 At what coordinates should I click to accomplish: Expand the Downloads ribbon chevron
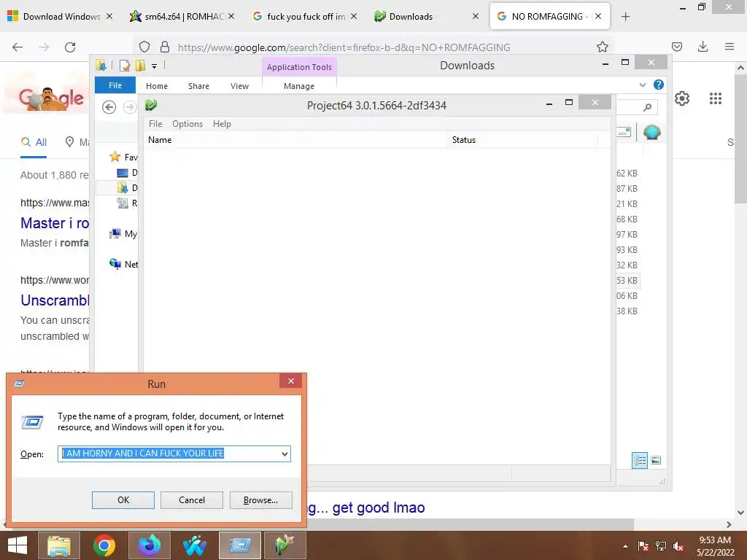(x=642, y=85)
